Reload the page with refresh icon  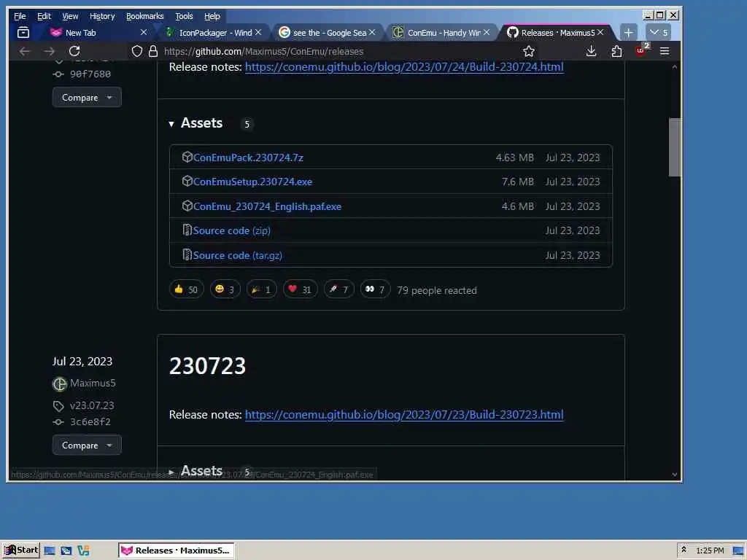[x=74, y=51]
